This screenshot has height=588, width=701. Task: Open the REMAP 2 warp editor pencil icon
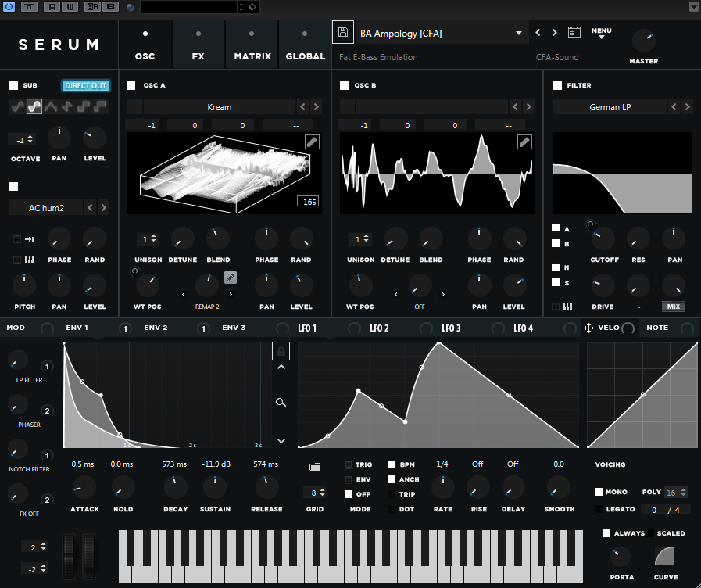click(x=231, y=278)
